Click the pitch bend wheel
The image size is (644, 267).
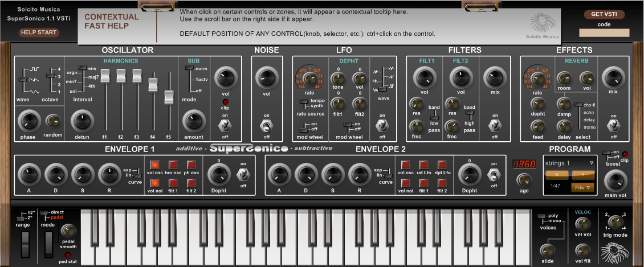pos(26,245)
